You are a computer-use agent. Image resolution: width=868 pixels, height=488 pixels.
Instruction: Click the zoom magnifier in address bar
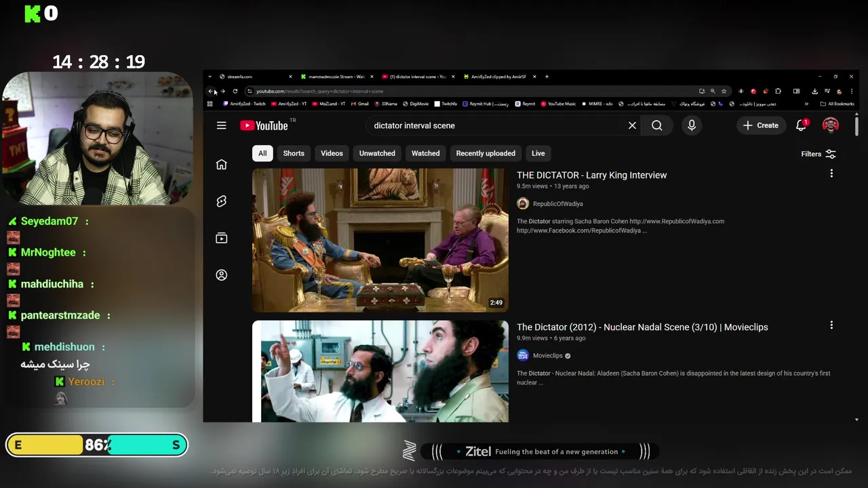(x=713, y=91)
